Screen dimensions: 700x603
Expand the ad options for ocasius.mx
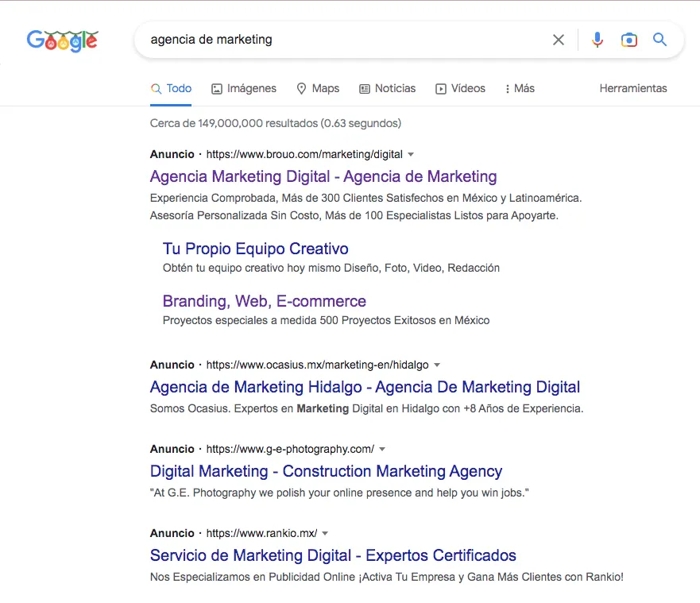[437, 365]
